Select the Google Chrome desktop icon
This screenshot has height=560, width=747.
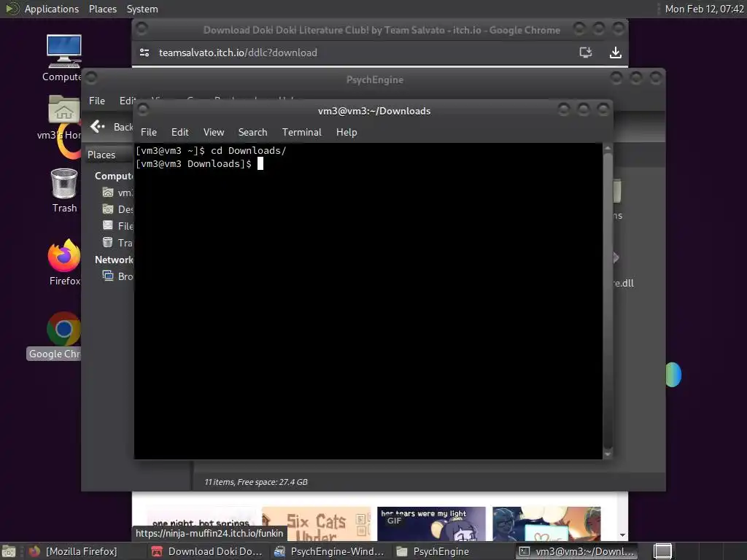[55, 335]
